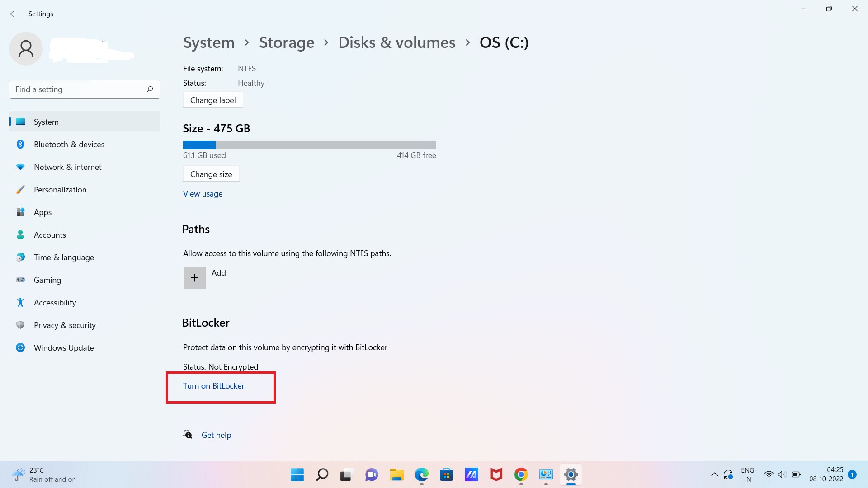868x488 pixels.
Task: Open Network & internet settings
Action: point(67,167)
